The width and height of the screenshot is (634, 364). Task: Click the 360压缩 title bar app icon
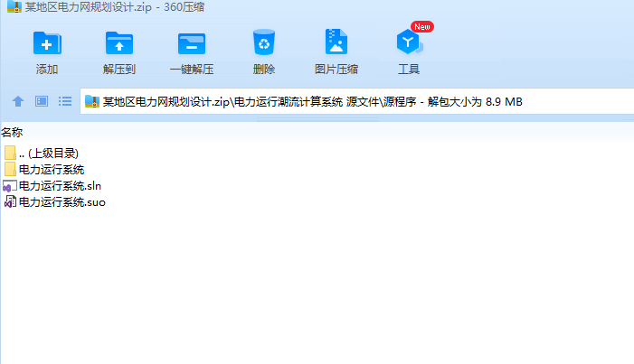pos(14,6)
